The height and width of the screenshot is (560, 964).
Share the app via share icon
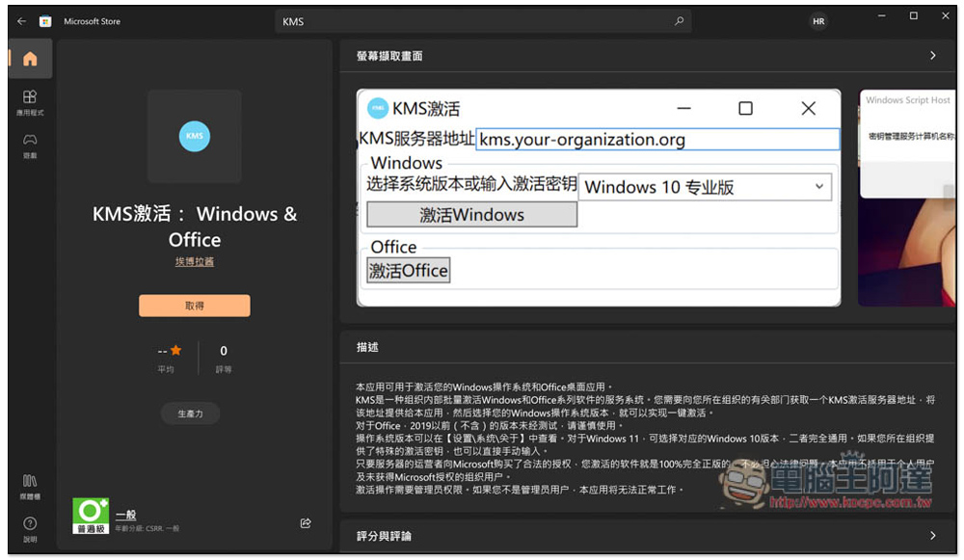(306, 523)
